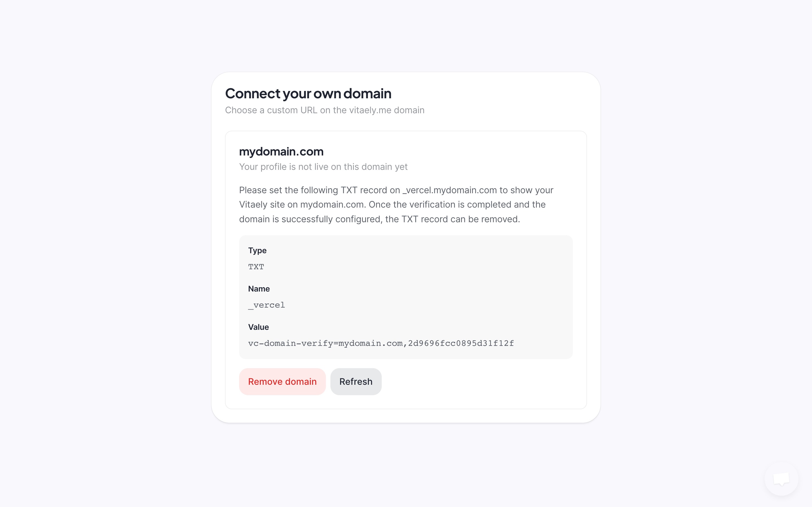Image resolution: width=812 pixels, height=507 pixels.
Task: Click the speech bubble icon bottom right
Action: click(782, 479)
